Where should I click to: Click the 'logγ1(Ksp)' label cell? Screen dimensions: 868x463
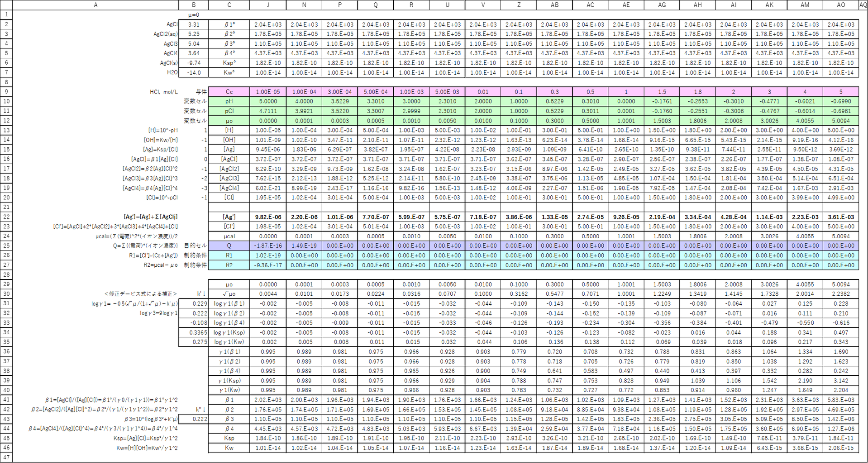pos(229,332)
